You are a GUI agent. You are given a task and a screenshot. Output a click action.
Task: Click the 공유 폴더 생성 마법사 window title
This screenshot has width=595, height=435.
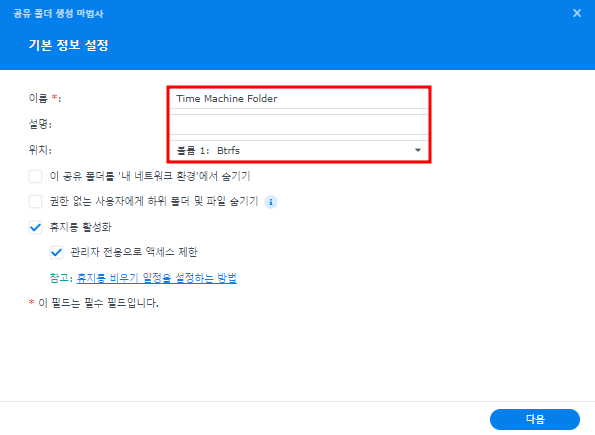pos(58,14)
